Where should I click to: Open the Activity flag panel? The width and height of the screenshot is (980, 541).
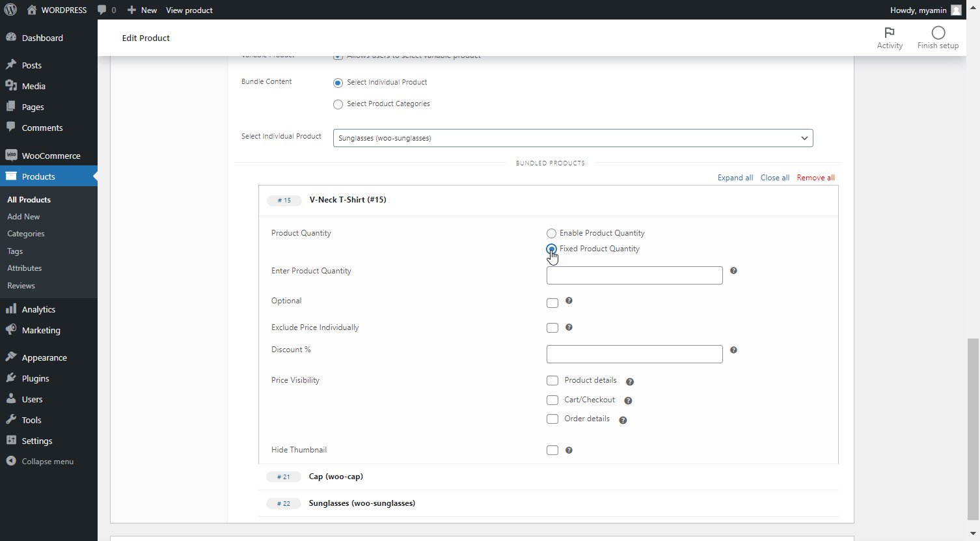tap(890, 38)
